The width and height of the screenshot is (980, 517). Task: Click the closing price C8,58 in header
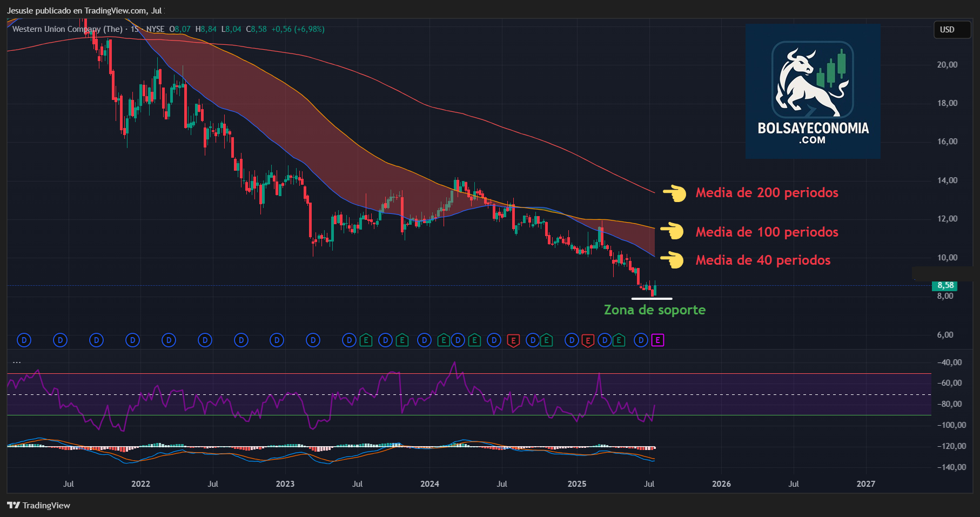[256, 29]
